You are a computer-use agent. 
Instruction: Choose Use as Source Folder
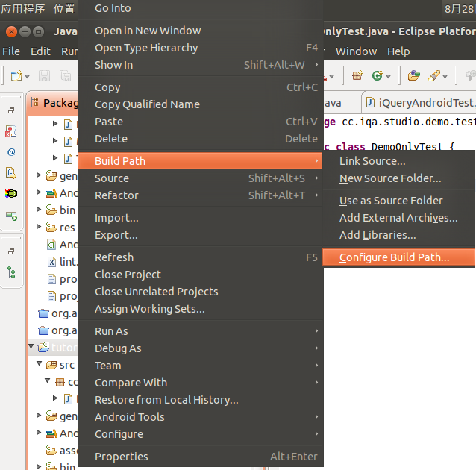[x=398, y=201]
